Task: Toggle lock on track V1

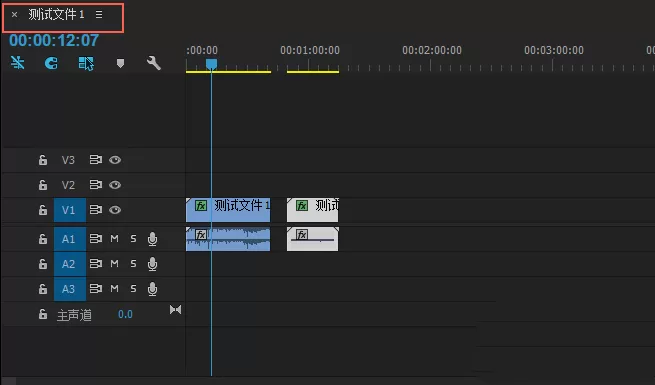Action: click(43, 210)
